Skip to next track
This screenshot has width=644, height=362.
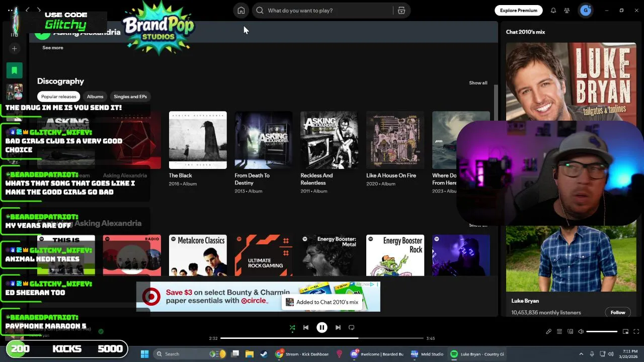click(338, 328)
